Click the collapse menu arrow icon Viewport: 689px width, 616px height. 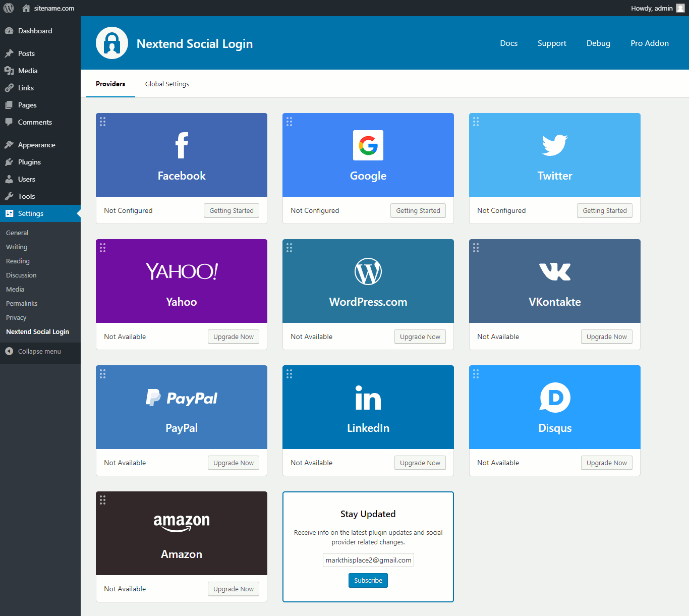[9, 351]
